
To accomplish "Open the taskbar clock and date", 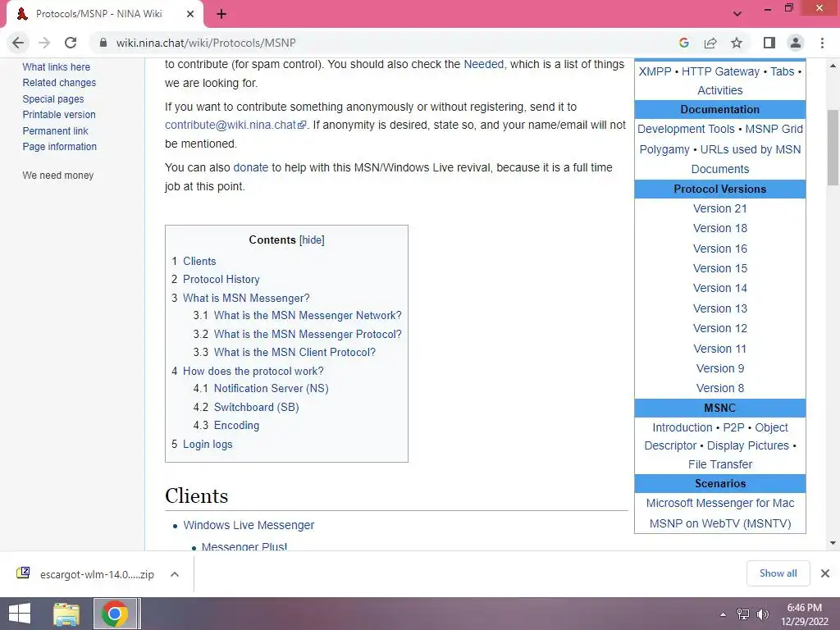I will [804, 614].
